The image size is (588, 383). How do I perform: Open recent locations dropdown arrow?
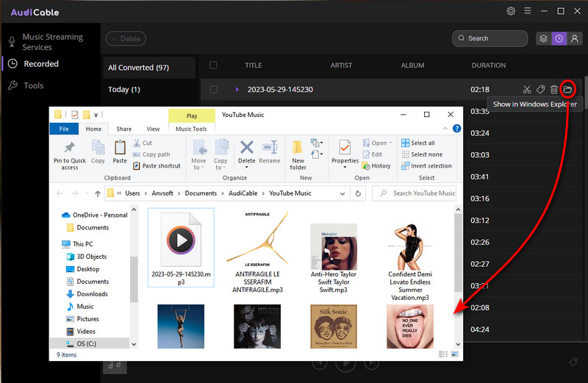point(87,193)
